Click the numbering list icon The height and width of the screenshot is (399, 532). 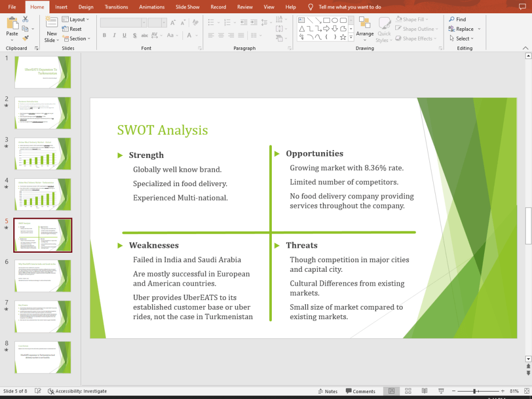tap(227, 23)
